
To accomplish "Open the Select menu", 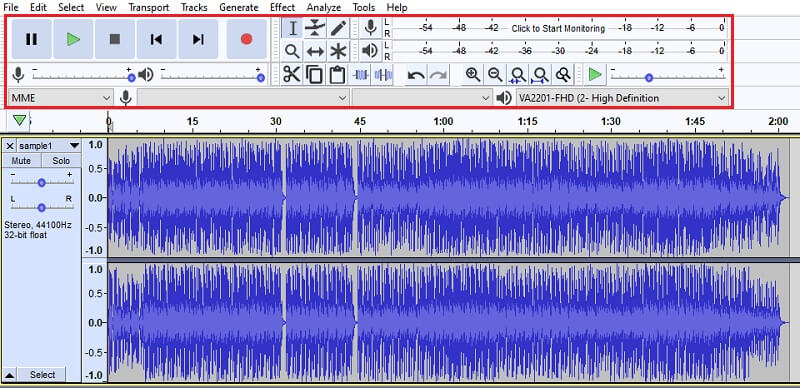I will point(71,7).
